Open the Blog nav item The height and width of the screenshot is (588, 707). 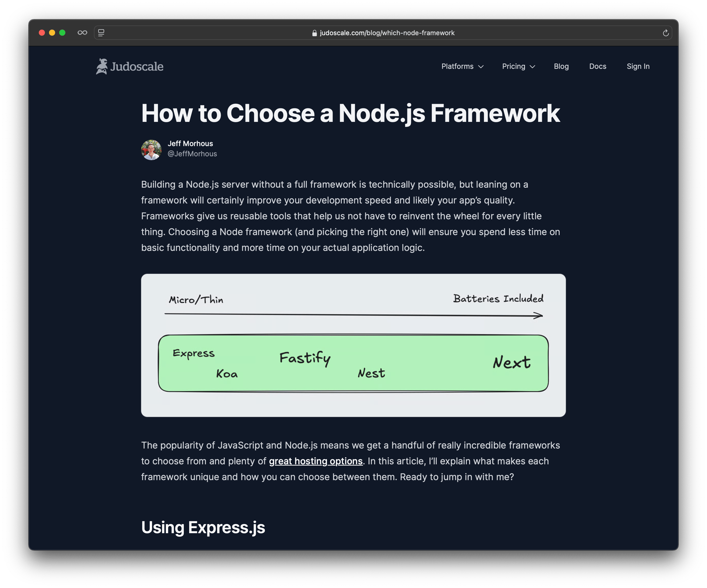pos(561,66)
